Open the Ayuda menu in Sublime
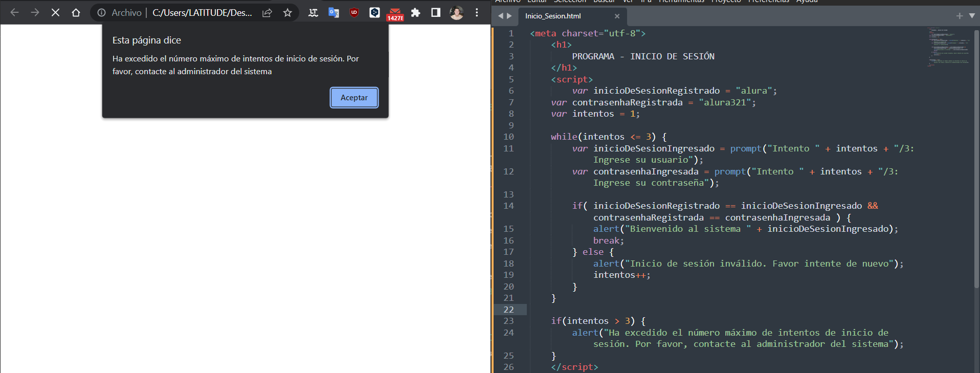 pos(807,2)
